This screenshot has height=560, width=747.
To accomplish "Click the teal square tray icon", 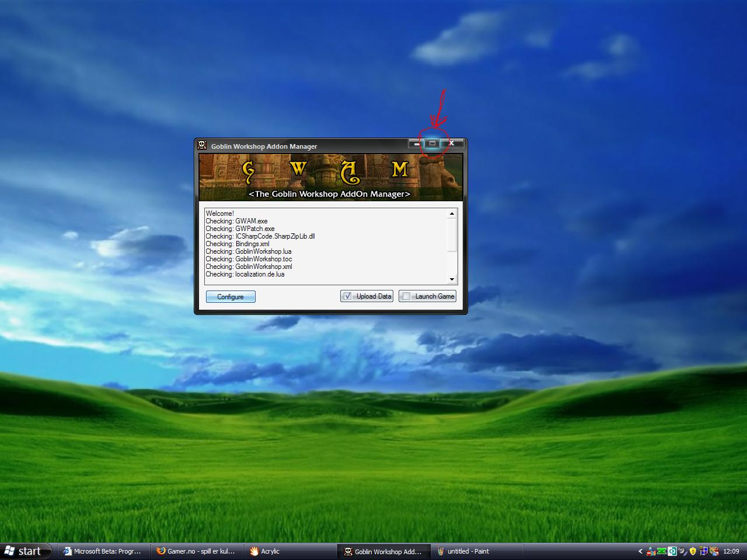I will pyautogui.click(x=672, y=551).
